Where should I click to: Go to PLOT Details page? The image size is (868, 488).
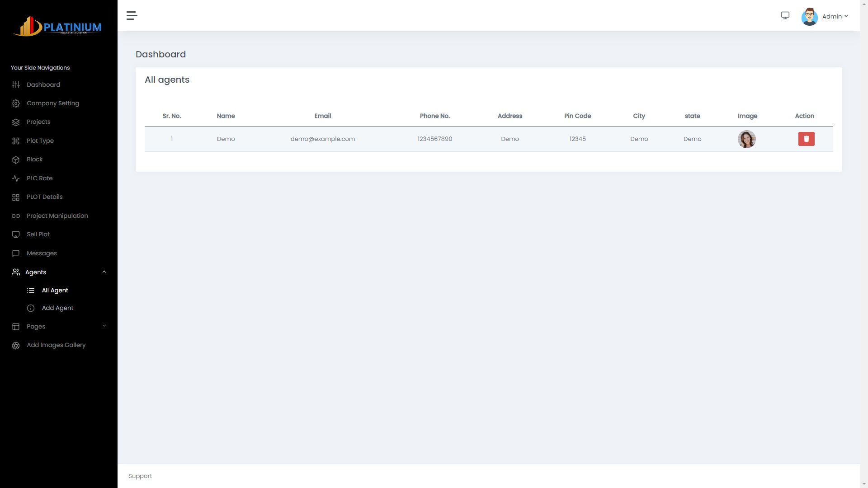point(44,197)
